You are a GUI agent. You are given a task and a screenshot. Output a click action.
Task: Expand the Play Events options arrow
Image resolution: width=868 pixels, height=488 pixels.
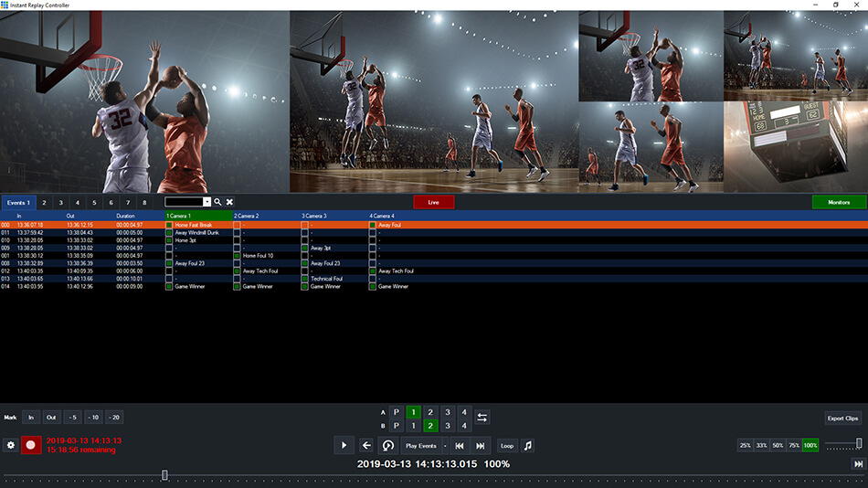444,445
